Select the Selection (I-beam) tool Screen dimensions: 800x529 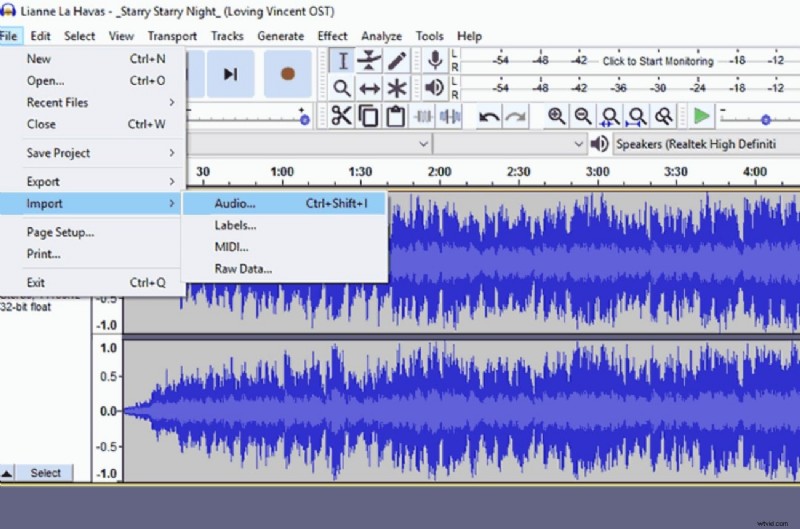coord(342,61)
